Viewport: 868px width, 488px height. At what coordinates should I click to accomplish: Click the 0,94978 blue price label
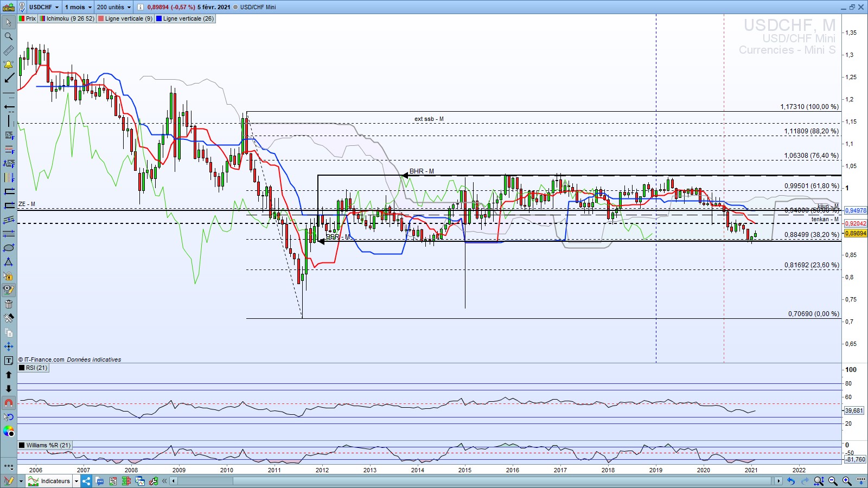856,210
